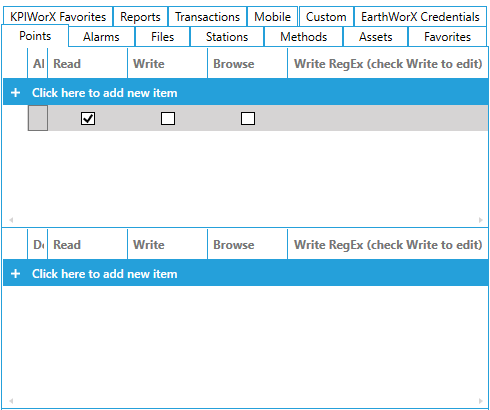
Task: Click left scroll arrow of upper grid scrollbar
Action: (x=11, y=220)
